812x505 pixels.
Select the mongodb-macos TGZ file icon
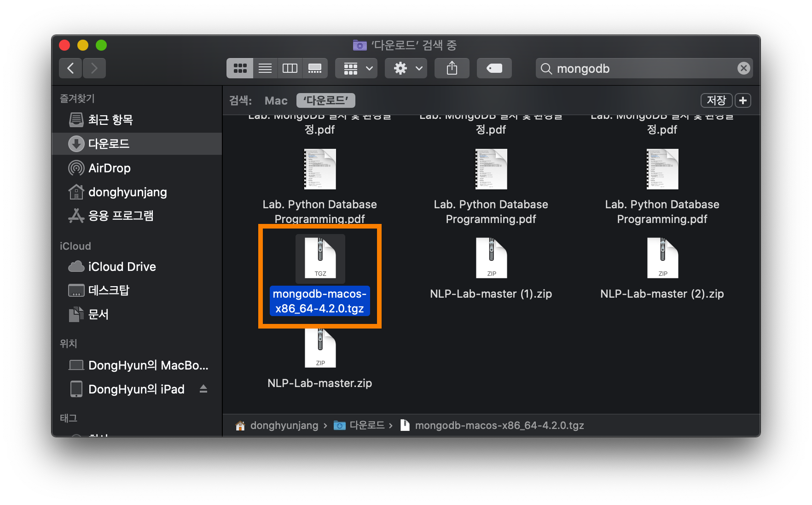[320, 258]
